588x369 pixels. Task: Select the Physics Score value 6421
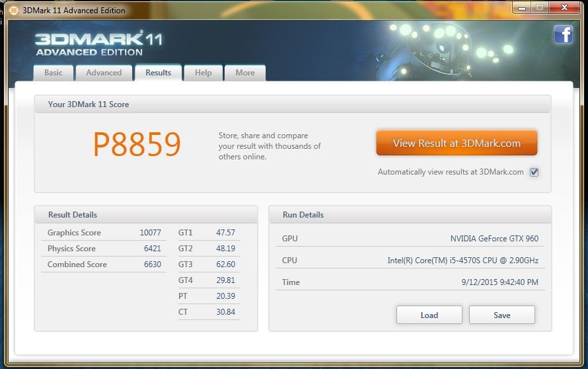tap(152, 249)
